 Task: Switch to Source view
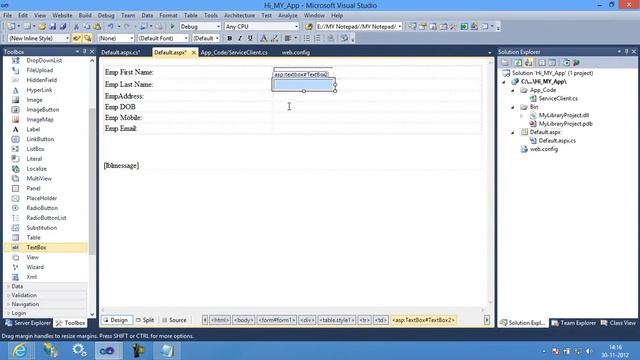[174, 320]
